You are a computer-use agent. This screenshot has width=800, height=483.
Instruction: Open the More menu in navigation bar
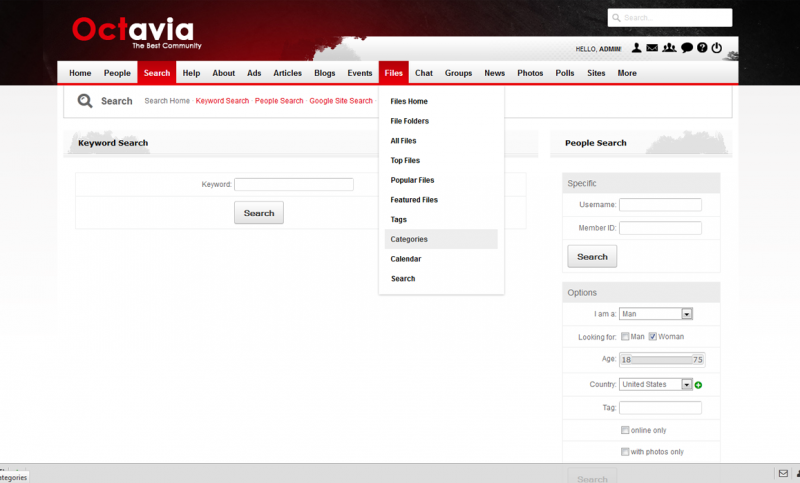(x=627, y=73)
